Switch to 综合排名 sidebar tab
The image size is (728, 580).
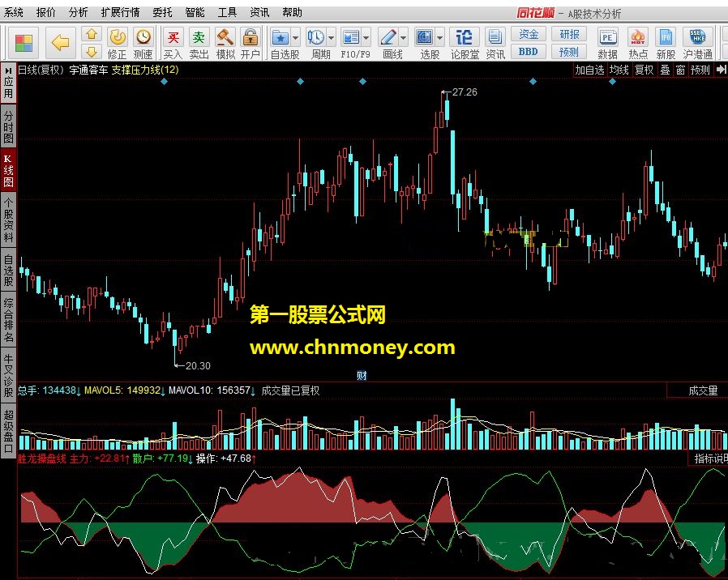[8, 319]
